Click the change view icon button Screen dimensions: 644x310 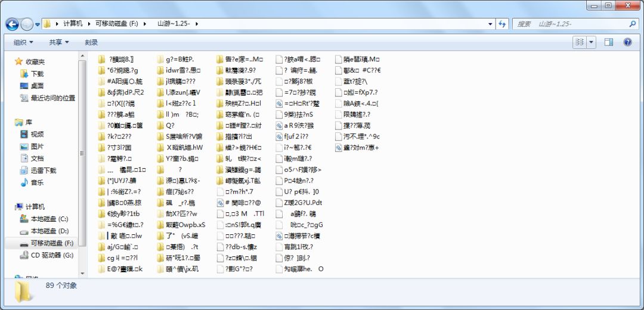[x=580, y=42]
